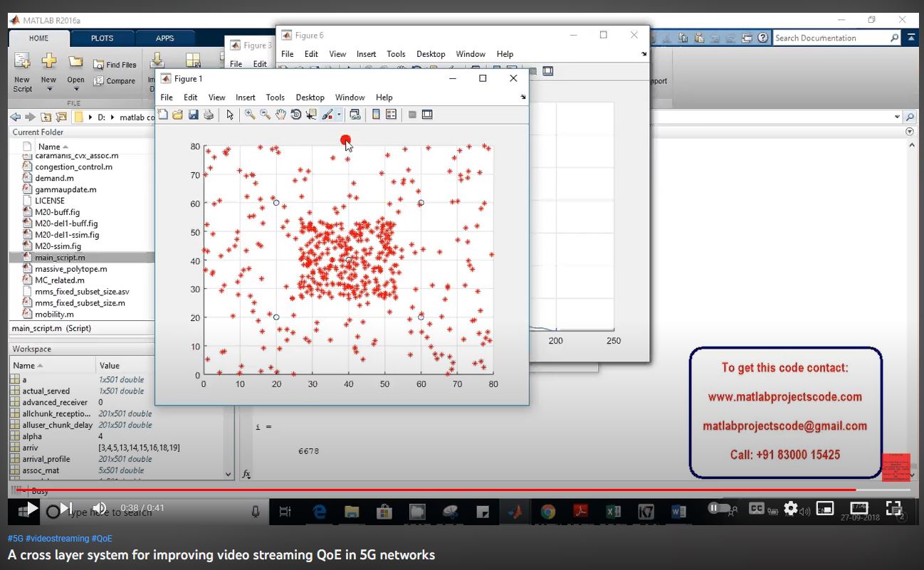Viewport: 924px width, 570px height.
Task: Click the fx function browser icon
Action: [x=246, y=474]
